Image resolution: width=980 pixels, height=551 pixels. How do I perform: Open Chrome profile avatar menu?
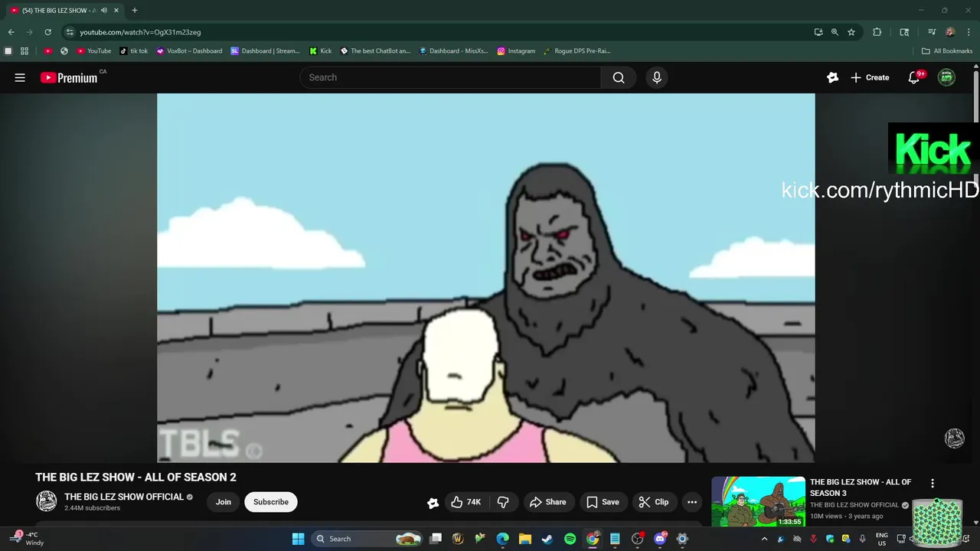950,32
